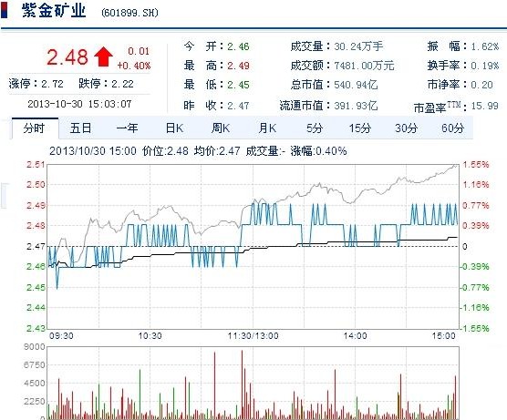Screen dimensions: 507x420
Task: Click the 成交额 turnover 7481.00万元
Action: [x=364, y=66]
